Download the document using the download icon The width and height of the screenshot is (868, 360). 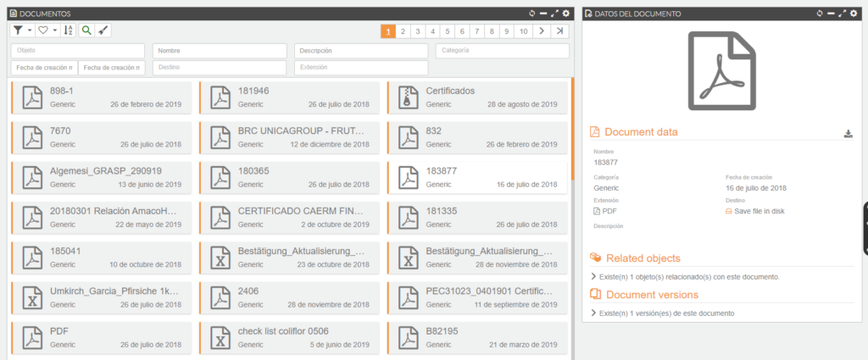pyautogui.click(x=848, y=133)
